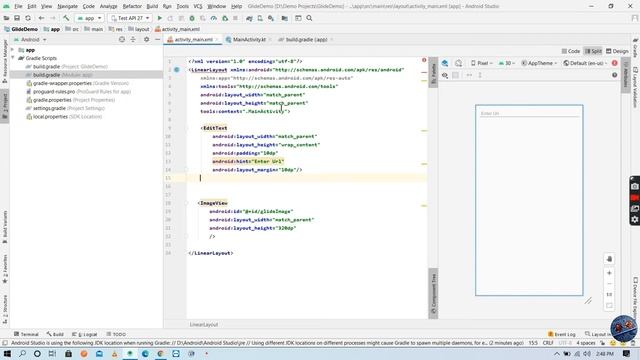Click the red error indicator in design toolbar
The image size is (640, 360).
pyautogui.click(x=615, y=63)
